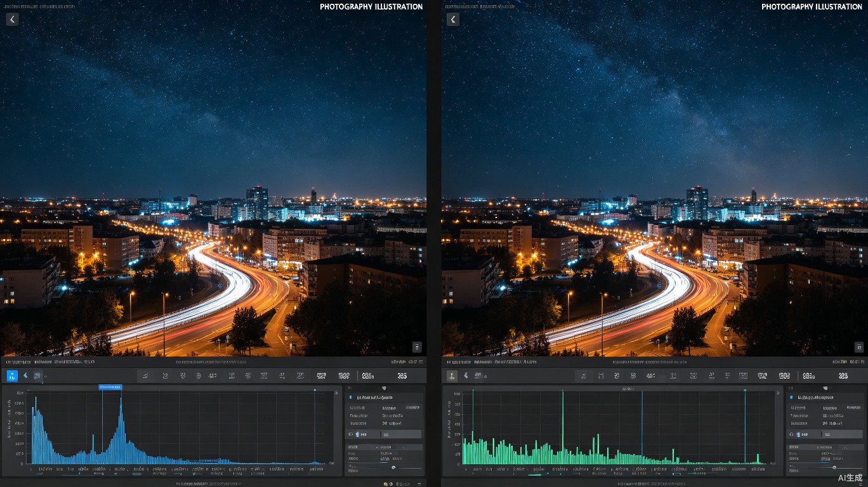Click the blue vertical marker on green histogram

pyautogui.click(x=641, y=427)
